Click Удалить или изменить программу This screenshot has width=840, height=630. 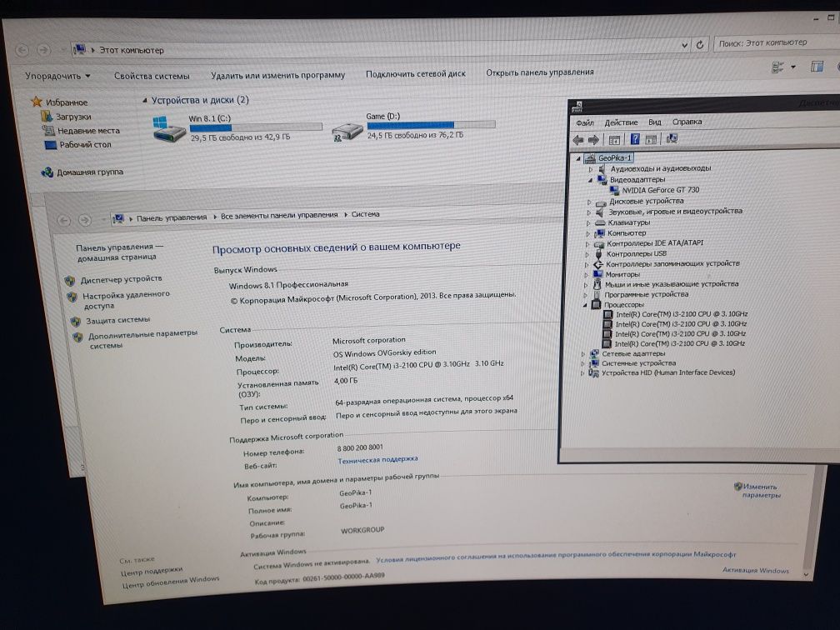click(277, 75)
